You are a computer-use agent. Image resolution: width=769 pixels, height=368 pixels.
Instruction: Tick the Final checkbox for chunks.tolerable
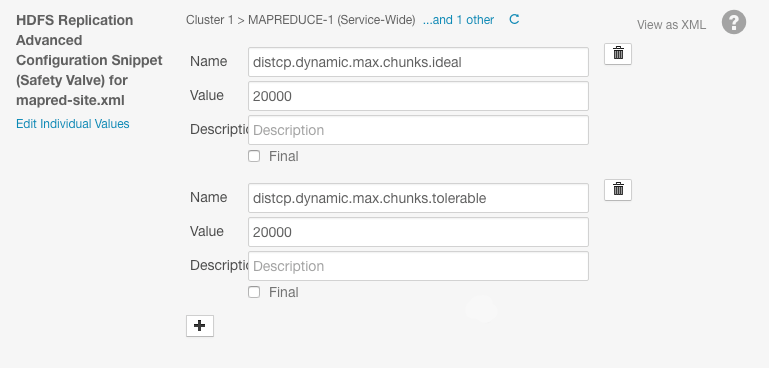[x=254, y=292]
